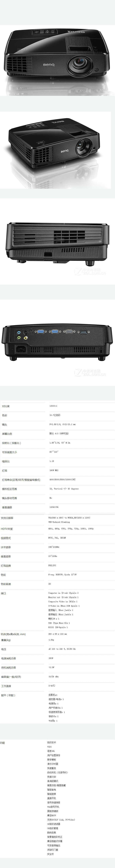Select the 色轮 row label
This screenshot has height=868, width=115.
pyautogui.click(x=3, y=575)
